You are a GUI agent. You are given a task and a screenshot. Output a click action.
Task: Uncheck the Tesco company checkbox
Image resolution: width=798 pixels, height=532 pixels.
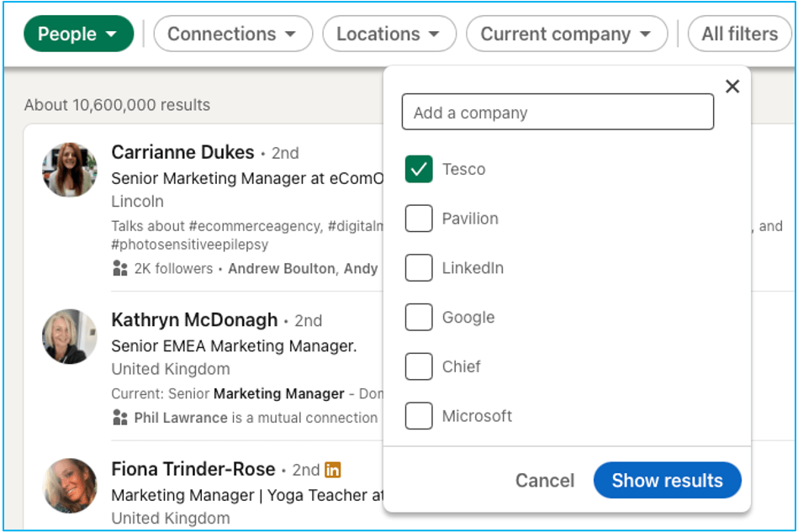[x=419, y=169]
